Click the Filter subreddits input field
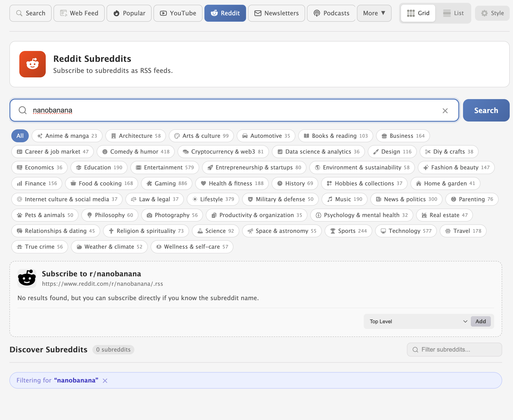 454,349
